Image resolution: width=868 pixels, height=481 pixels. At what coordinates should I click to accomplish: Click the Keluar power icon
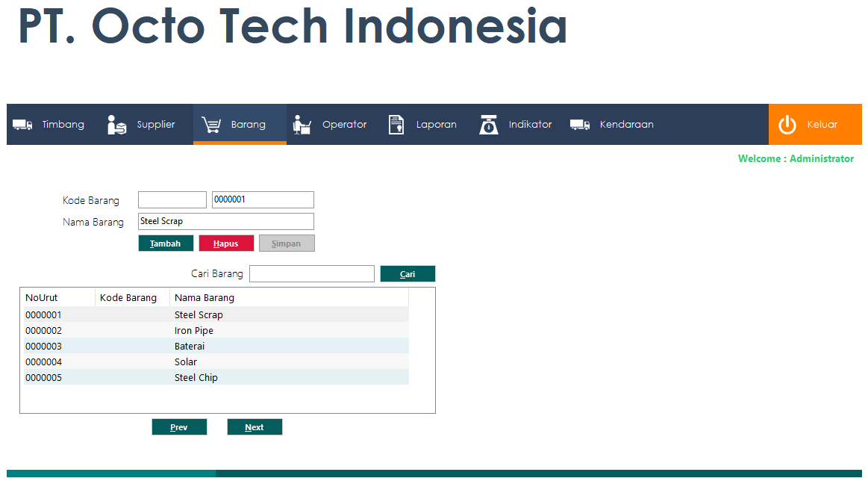(x=787, y=125)
